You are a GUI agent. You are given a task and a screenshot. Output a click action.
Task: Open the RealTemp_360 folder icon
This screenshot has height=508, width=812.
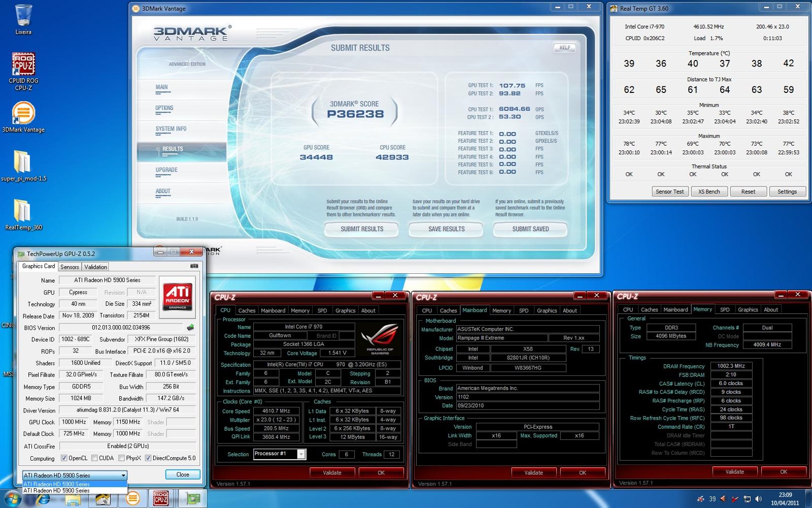pos(23,213)
